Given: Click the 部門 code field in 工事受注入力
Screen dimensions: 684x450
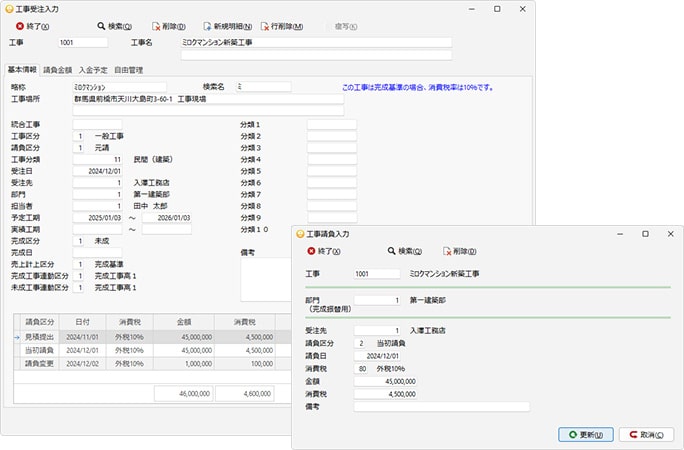Looking at the screenshot, I should 97,194.
